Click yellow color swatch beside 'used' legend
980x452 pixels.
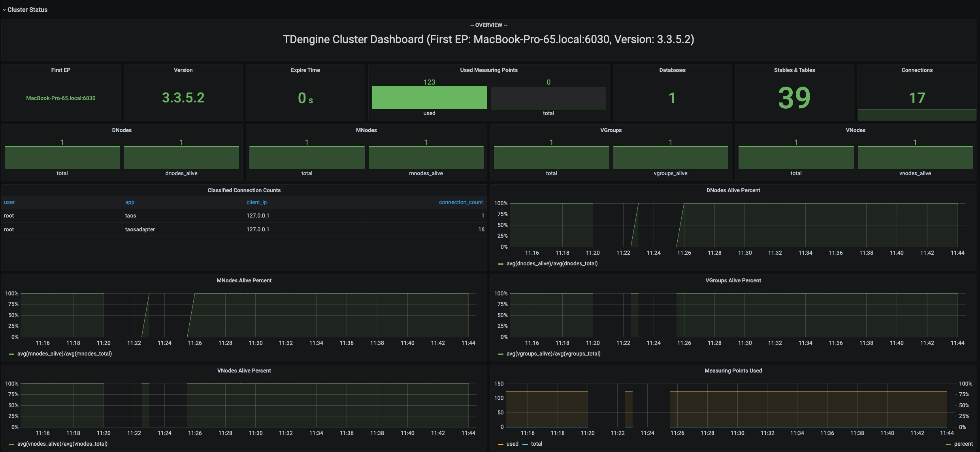click(501, 444)
